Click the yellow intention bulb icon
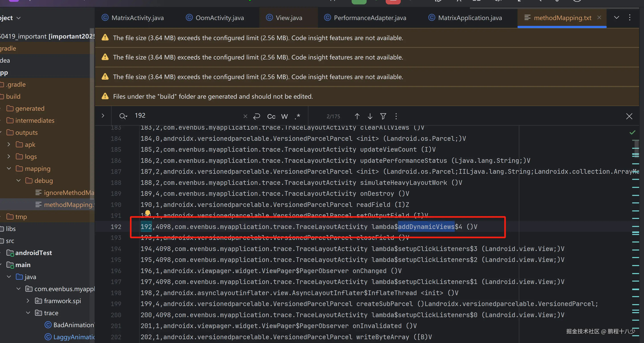This screenshot has height=343, width=644. pyautogui.click(x=147, y=213)
